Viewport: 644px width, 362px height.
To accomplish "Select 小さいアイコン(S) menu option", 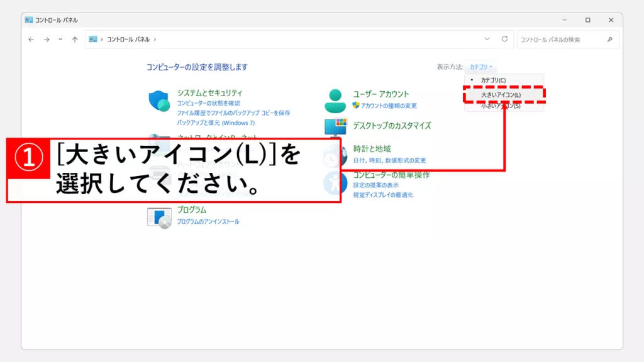I will click(x=501, y=107).
